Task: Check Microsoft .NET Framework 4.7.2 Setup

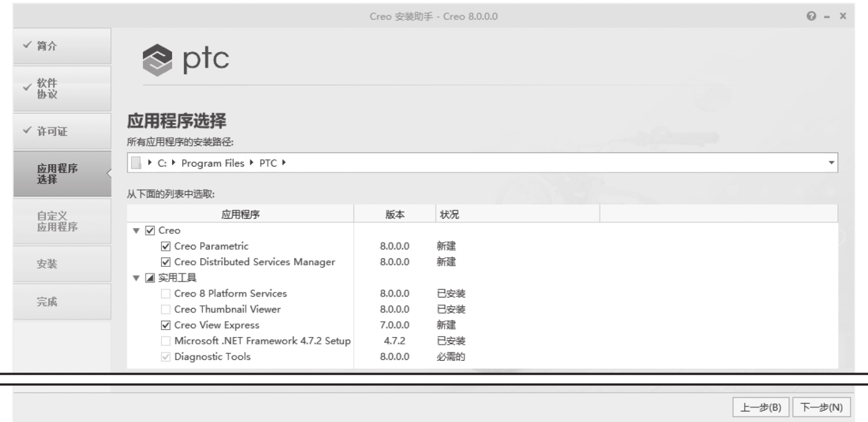Action: [x=166, y=341]
